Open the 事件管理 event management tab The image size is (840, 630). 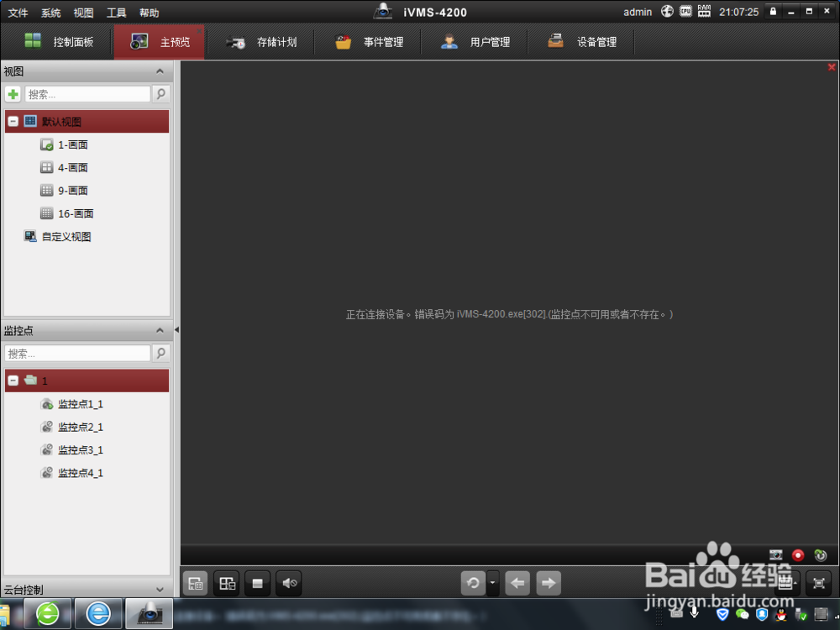369,42
